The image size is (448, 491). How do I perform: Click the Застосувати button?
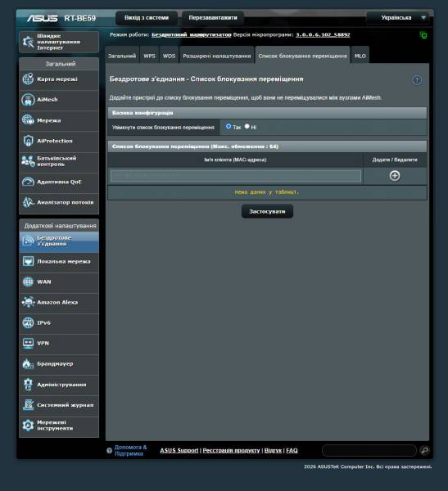point(267,211)
